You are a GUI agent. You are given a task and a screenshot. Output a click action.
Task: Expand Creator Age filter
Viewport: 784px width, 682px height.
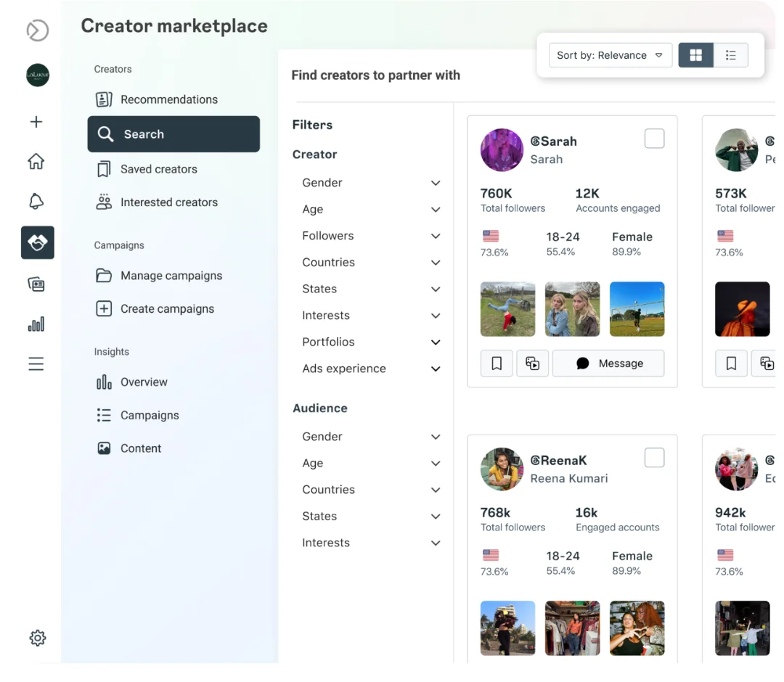(371, 210)
